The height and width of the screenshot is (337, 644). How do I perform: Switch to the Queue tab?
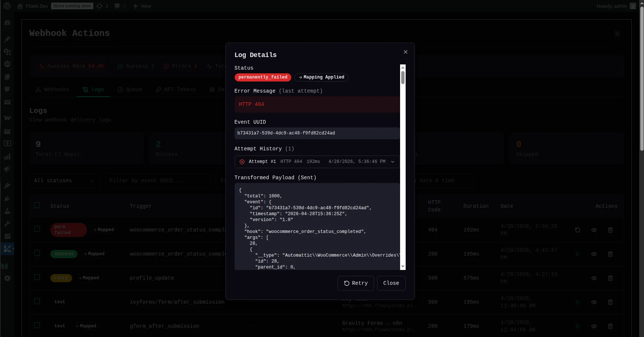pyautogui.click(x=130, y=90)
